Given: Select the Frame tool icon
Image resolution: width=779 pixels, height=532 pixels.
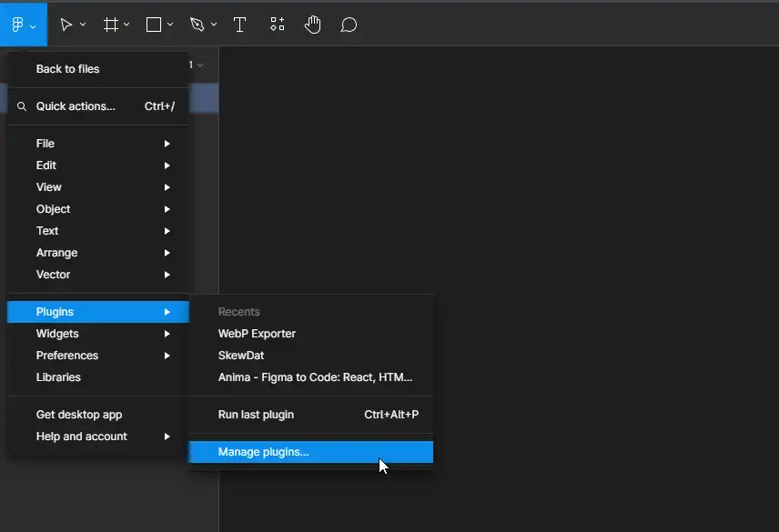Looking at the screenshot, I should click(111, 25).
